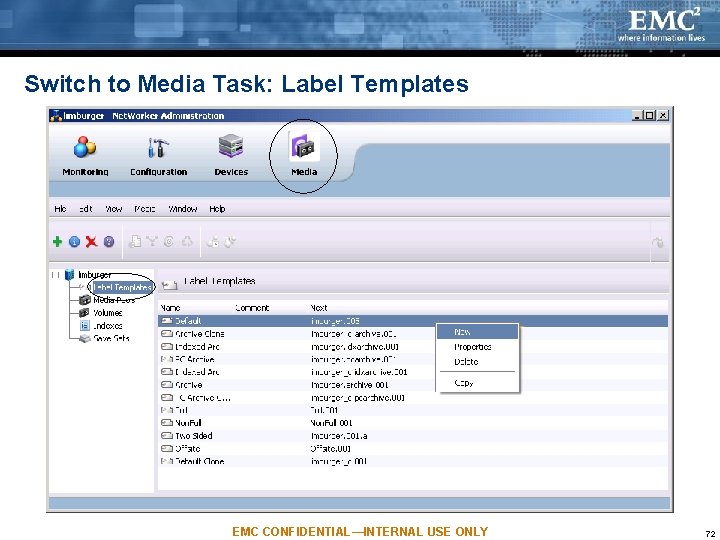Click the label icon of Two Sided row

coord(167,436)
